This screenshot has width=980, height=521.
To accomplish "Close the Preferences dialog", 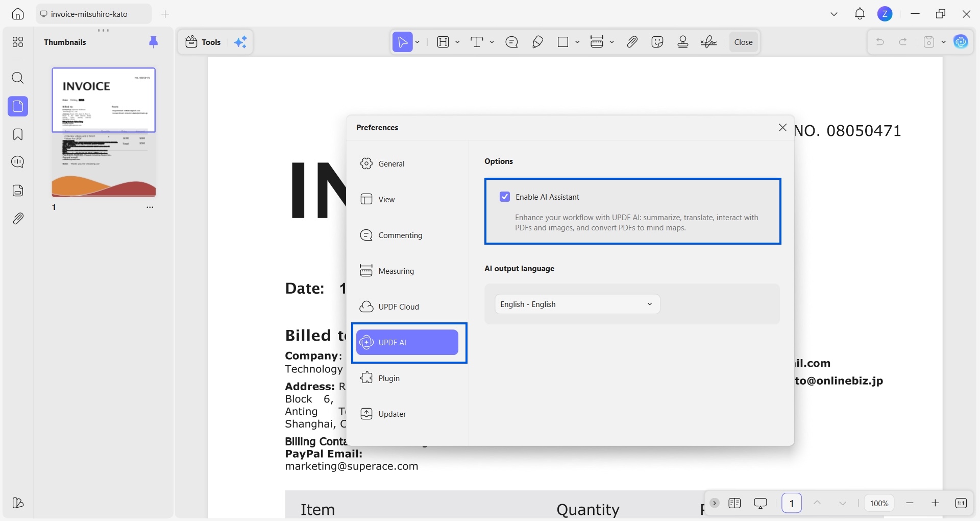I will point(782,128).
